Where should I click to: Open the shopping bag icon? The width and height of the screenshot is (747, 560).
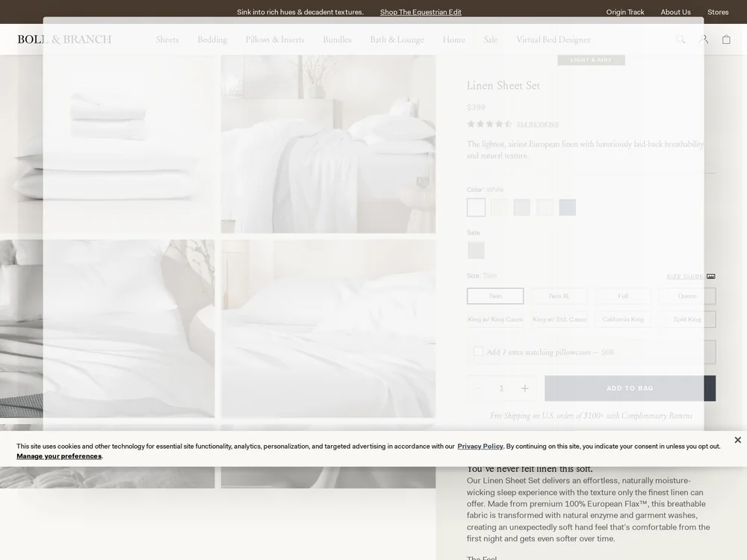pyautogui.click(x=726, y=40)
